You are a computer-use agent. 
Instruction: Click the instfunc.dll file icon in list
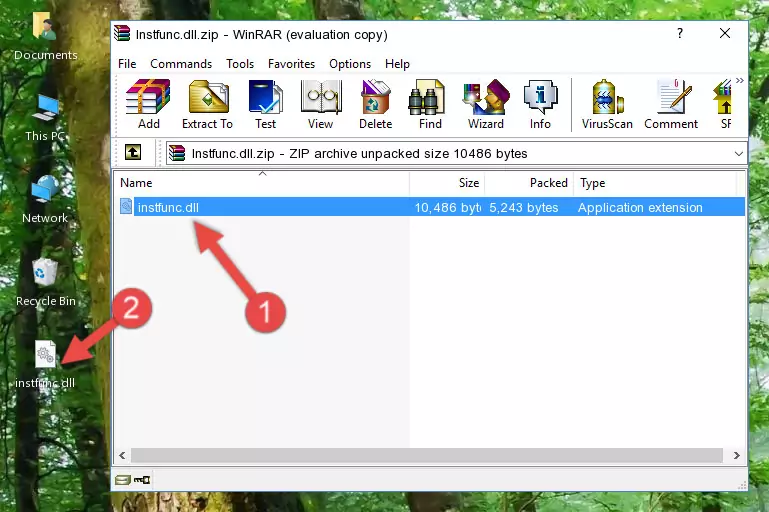tap(126, 207)
